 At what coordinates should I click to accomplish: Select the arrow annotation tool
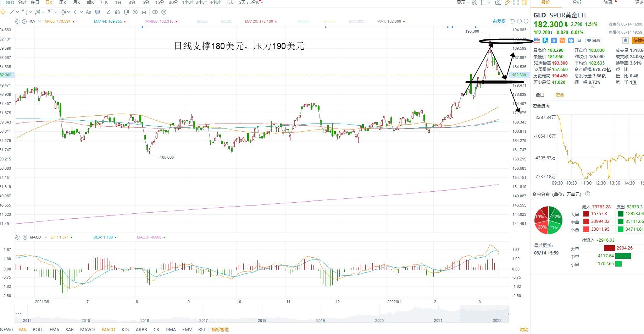pos(76,12)
